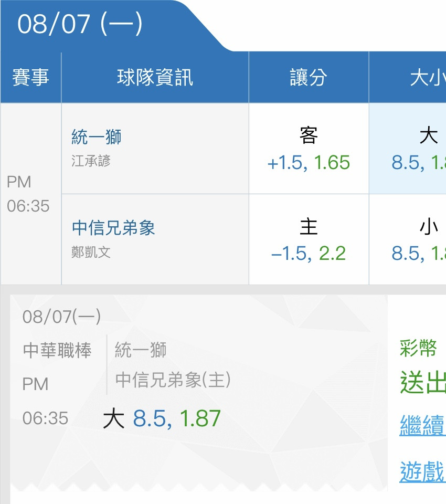Open the 08/07 (一) date tab
This screenshot has height=504, width=446.
tap(80, 24)
